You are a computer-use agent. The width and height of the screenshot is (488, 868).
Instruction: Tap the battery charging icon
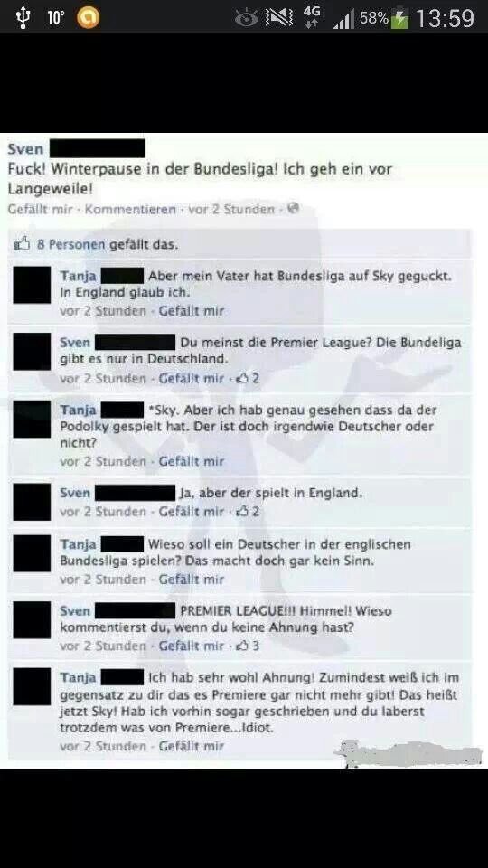[399, 19]
